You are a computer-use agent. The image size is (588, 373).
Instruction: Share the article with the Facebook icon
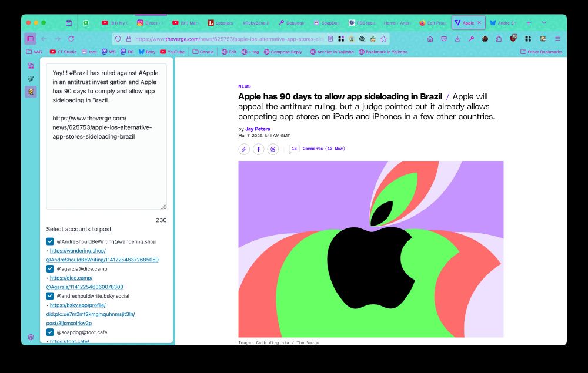point(258,149)
